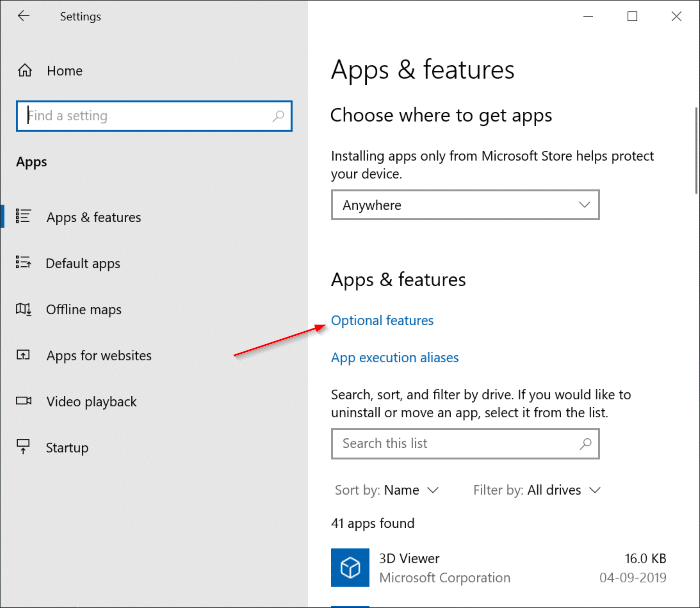700x608 pixels.
Task: Click the 04-09-2019 install date
Action: pos(633,578)
